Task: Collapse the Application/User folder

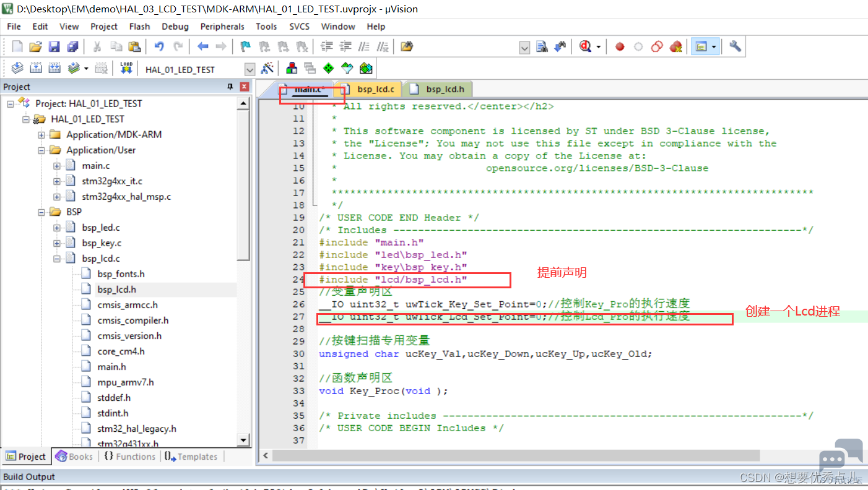Action: tap(41, 150)
